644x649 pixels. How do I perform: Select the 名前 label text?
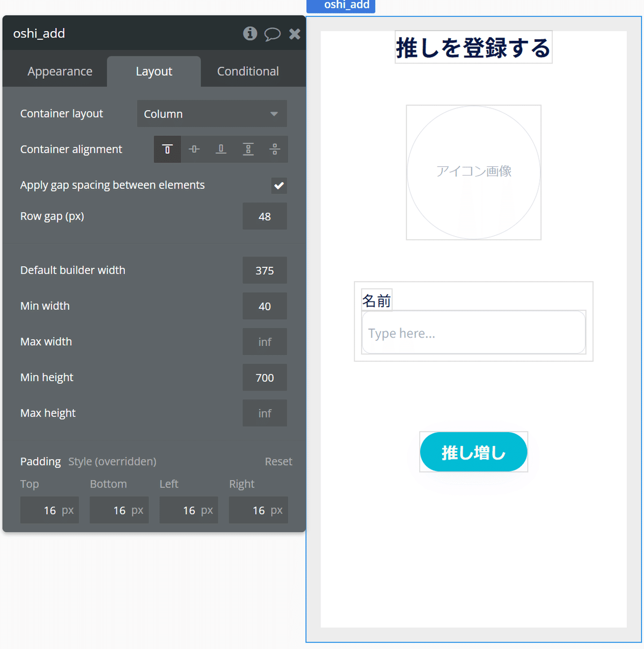(377, 301)
